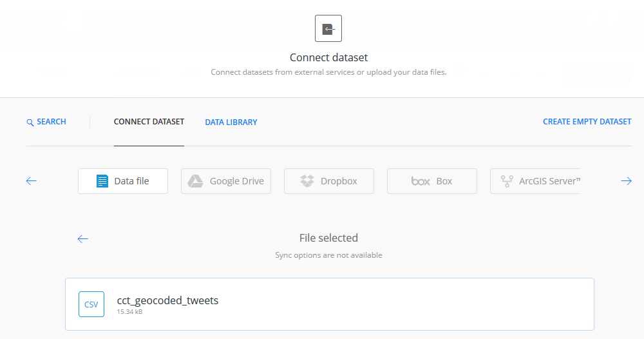The width and height of the screenshot is (644, 339).
Task: Select the Connect Dataset tab
Action: pos(149,122)
